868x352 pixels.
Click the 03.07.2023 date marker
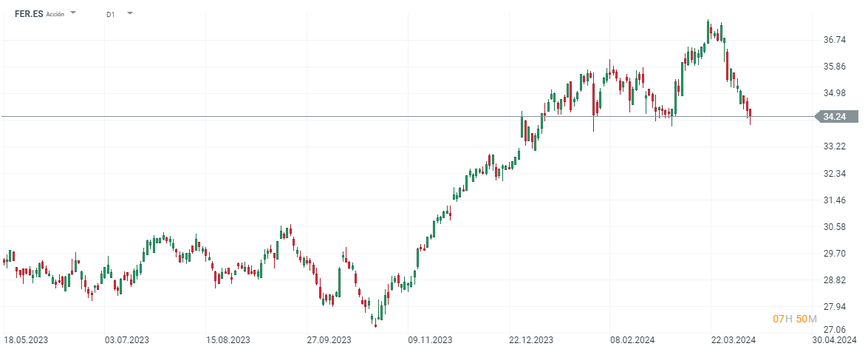pyautogui.click(x=127, y=340)
